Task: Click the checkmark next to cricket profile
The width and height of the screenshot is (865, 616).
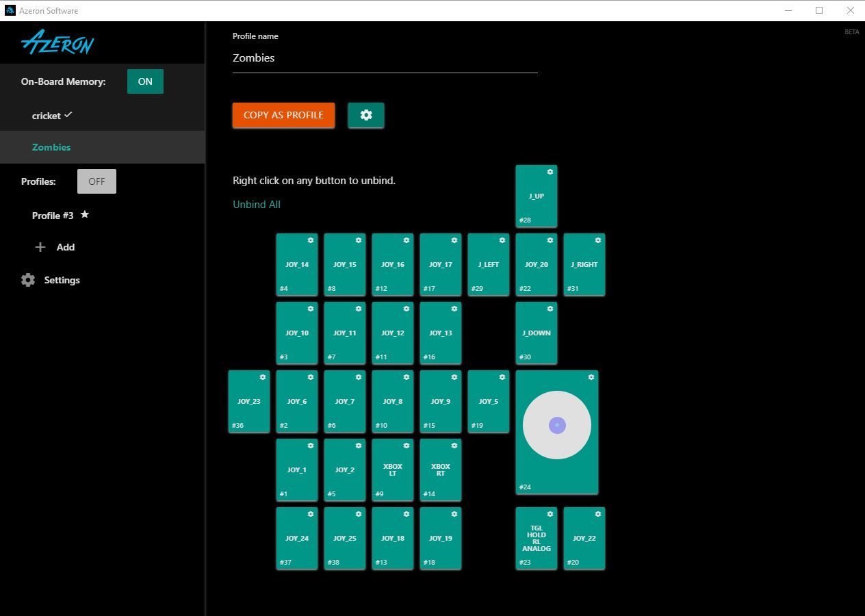Action: (68, 115)
